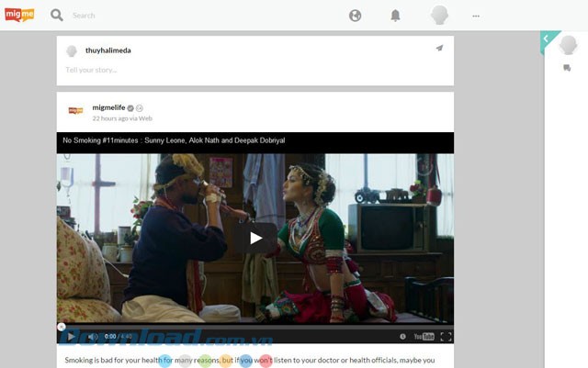Click play button in video control bar
Image resolution: width=588 pixels, height=368 pixels.
click(x=71, y=336)
